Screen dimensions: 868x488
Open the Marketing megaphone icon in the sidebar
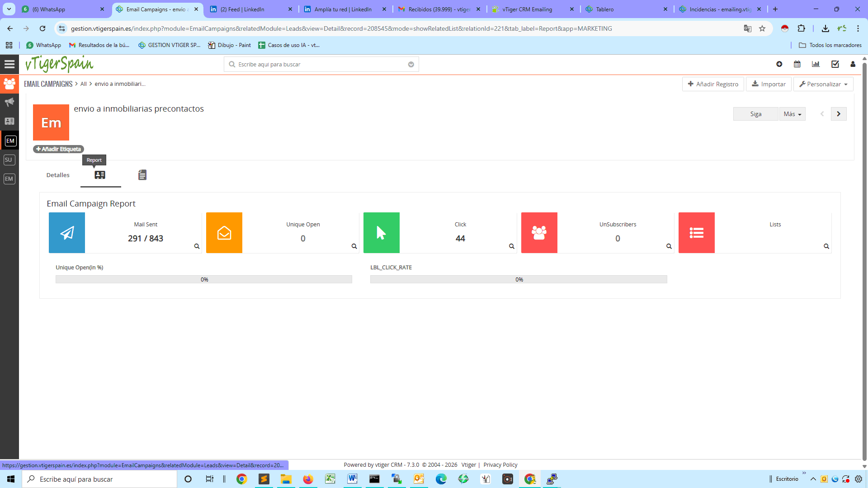tap(9, 102)
